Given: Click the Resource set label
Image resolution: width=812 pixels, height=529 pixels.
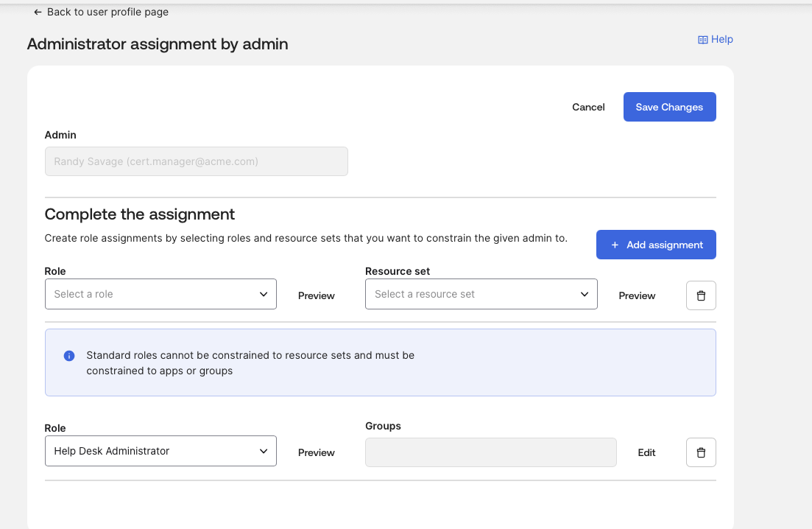Looking at the screenshot, I should point(398,271).
